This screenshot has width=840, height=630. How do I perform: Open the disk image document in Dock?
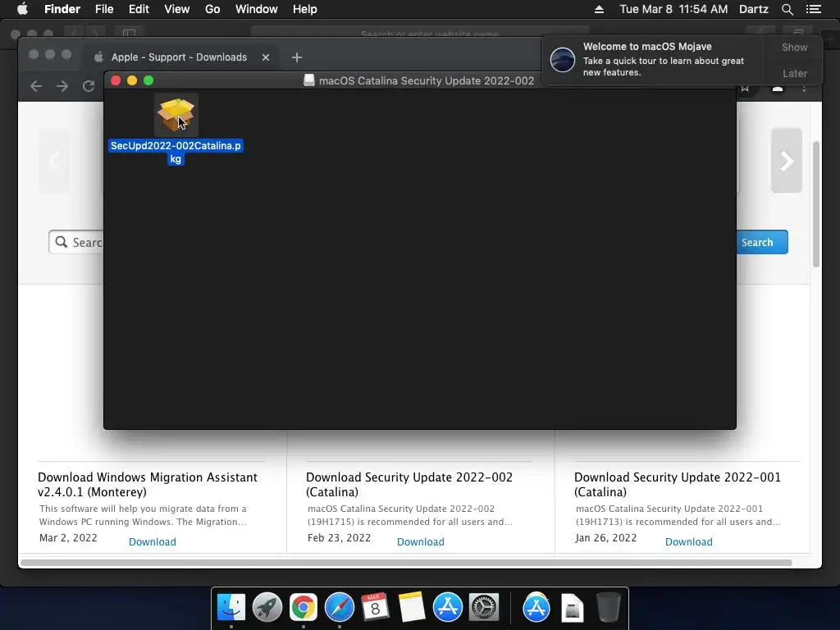[x=572, y=608]
